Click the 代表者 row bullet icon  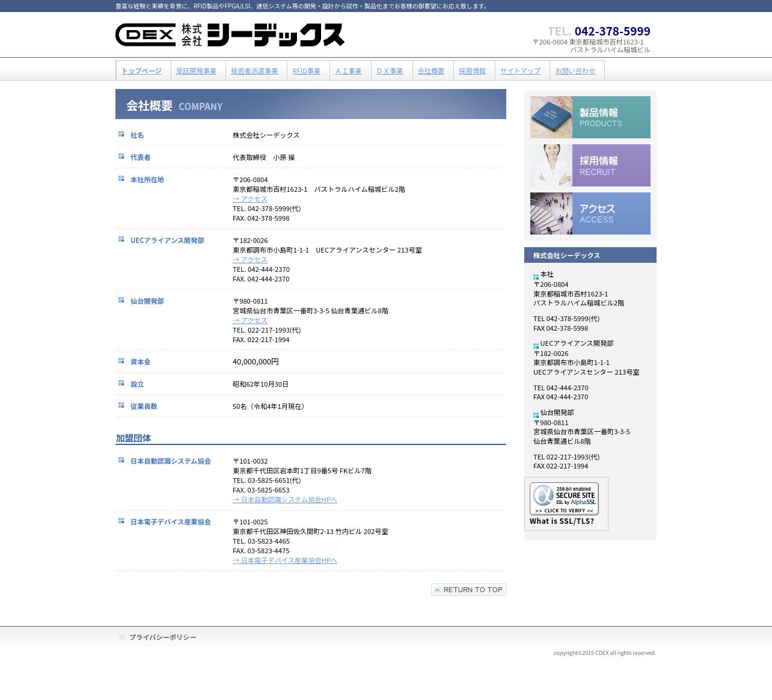click(121, 156)
